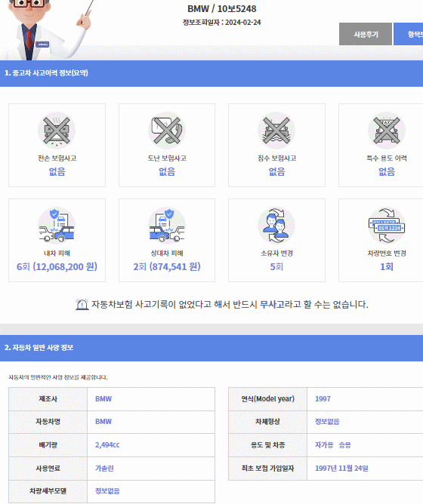Click the 도난 보험사고 crossed-out theft icon
This screenshot has width=423, height=504.
click(x=167, y=131)
